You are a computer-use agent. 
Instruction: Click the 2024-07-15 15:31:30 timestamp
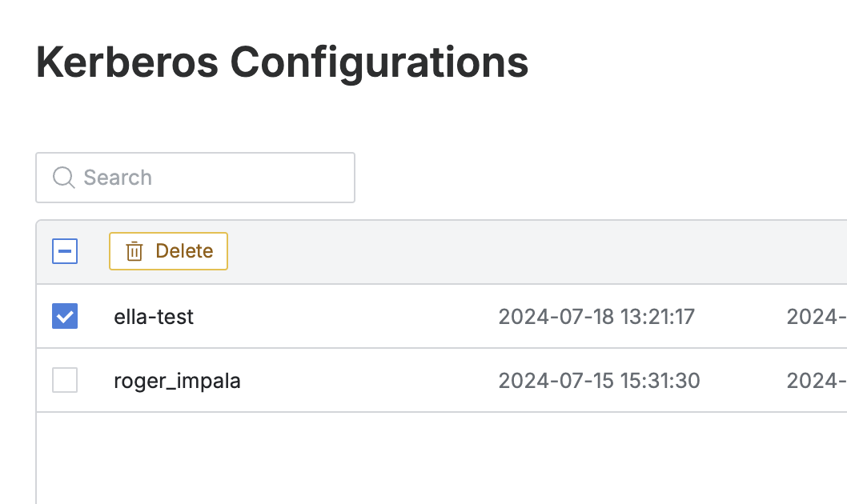pos(599,381)
